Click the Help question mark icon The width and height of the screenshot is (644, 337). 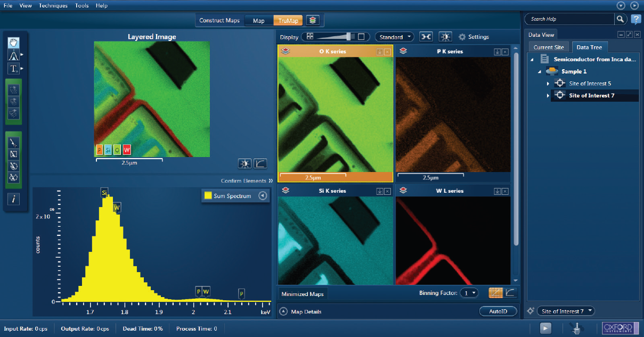tap(635, 19)
